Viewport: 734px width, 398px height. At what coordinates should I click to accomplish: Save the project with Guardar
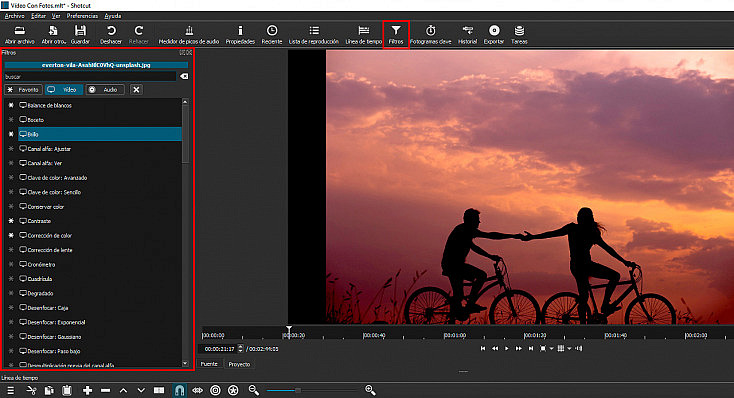[80, 35]
